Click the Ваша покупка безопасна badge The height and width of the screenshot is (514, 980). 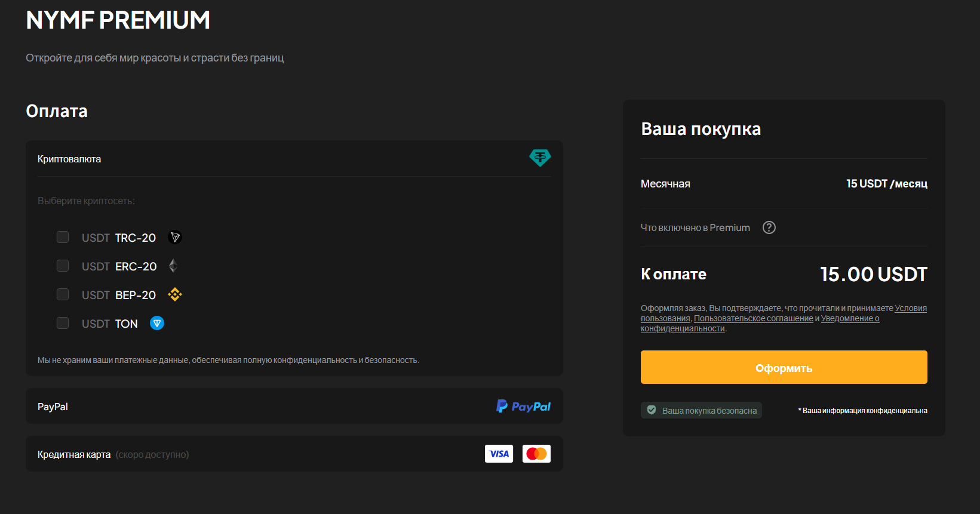click(x=701, y=410)
